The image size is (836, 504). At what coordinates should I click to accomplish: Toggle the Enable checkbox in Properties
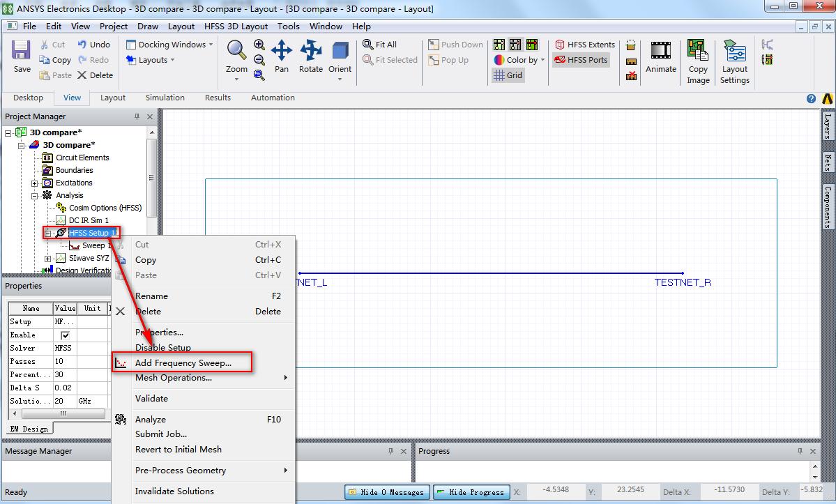tap(66, 335)
